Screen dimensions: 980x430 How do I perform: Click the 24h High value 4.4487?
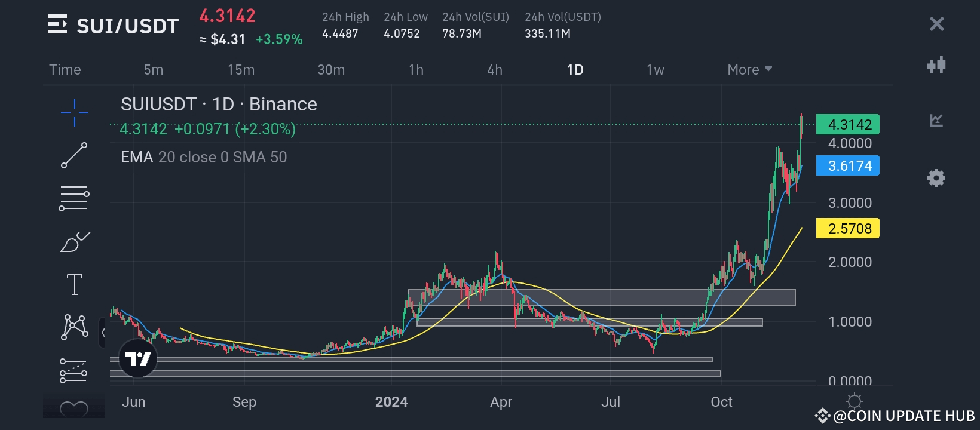pos(340,33)
